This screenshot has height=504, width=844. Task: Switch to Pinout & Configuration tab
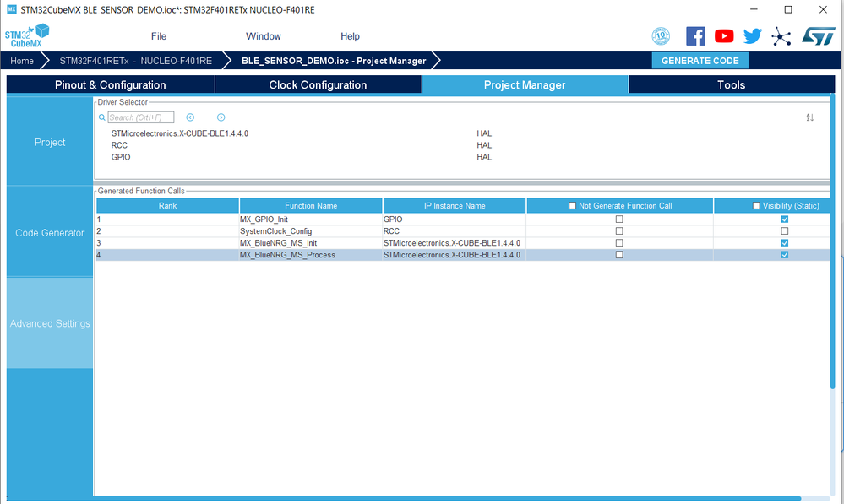point(111,84)
